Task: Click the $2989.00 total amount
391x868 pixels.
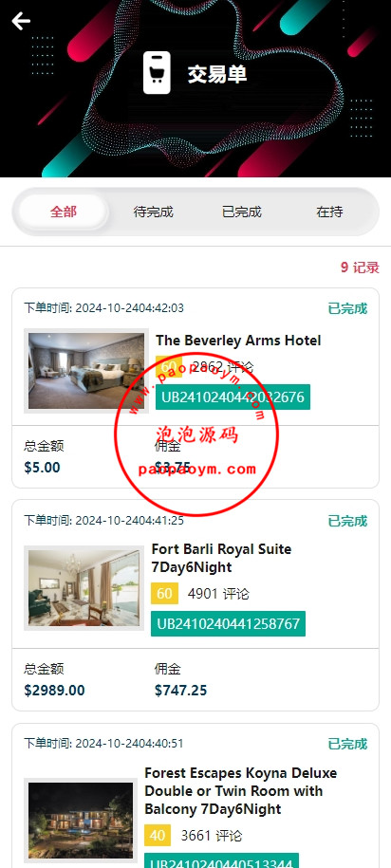Action: tap(54, 691)
